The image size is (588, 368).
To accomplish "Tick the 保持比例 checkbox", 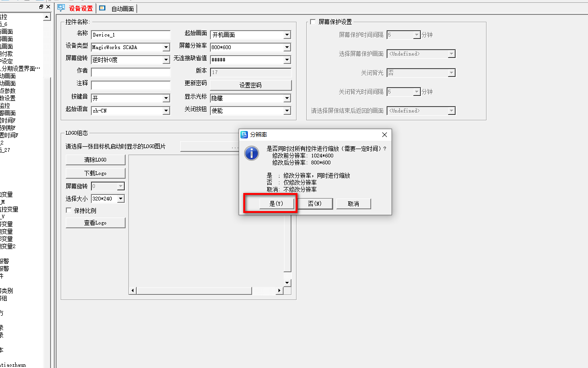I will click(69, 211).
